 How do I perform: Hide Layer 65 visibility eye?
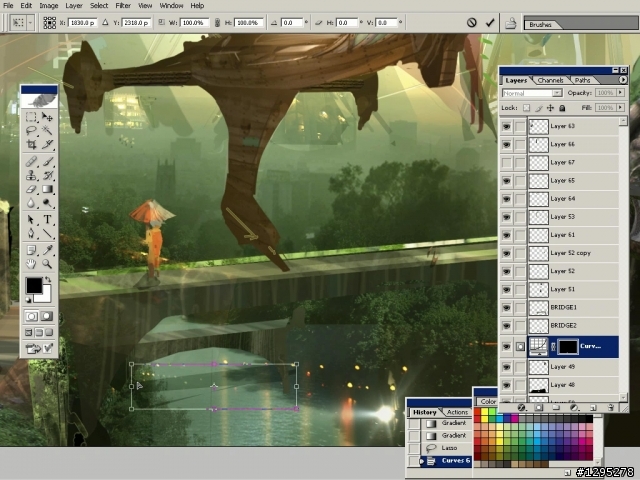(x=507, y=181)
